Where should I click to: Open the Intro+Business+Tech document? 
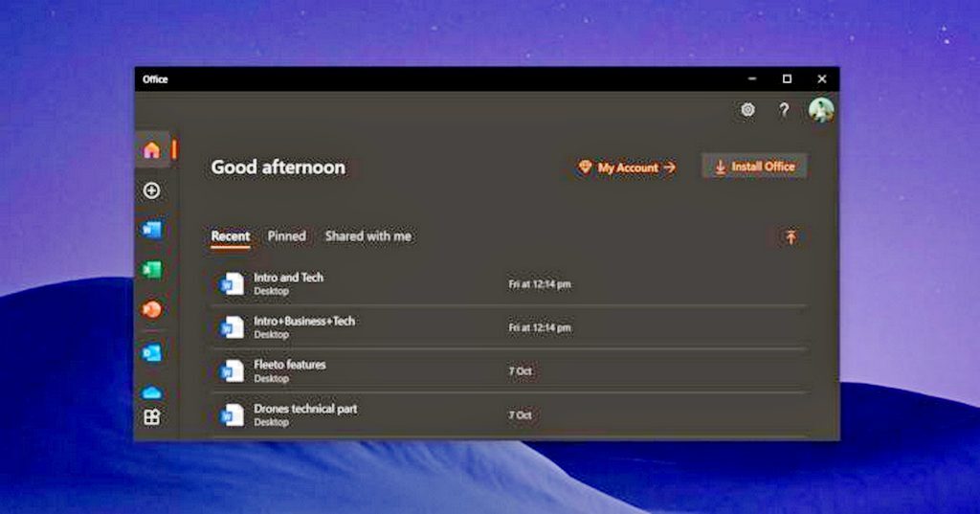click(x=303, y=322)
